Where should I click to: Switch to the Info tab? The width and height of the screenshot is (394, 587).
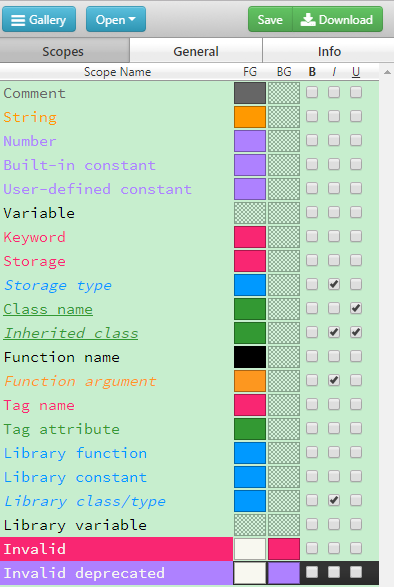tap(329, 51)
